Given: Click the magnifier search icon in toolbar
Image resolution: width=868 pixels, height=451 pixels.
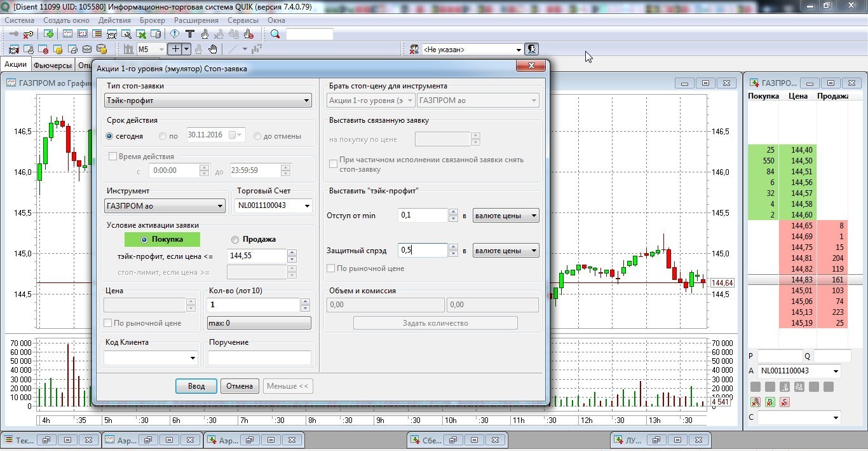Looking at the screenshot, I should pos(275,34).
